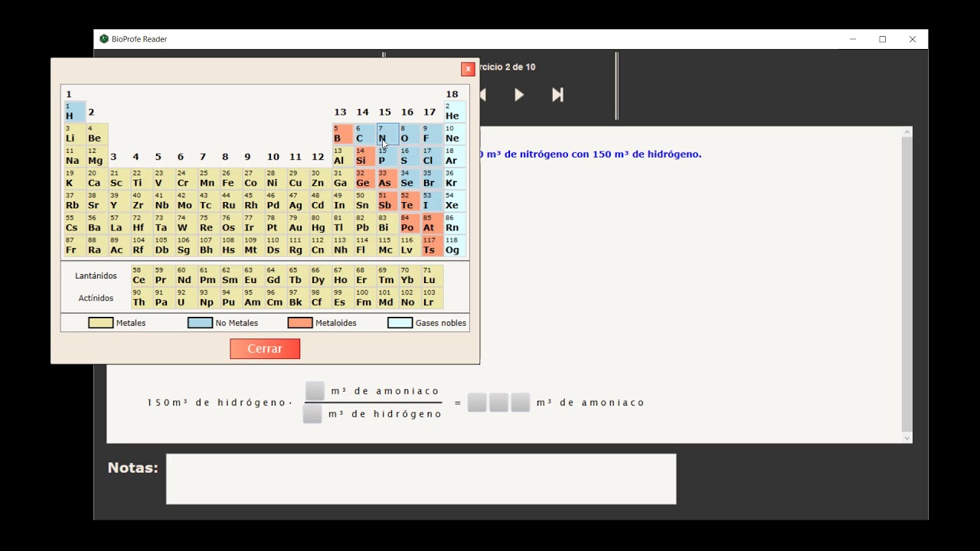Click the Notas text field
This screenshot has height=551, width=980.
point(421,479)
